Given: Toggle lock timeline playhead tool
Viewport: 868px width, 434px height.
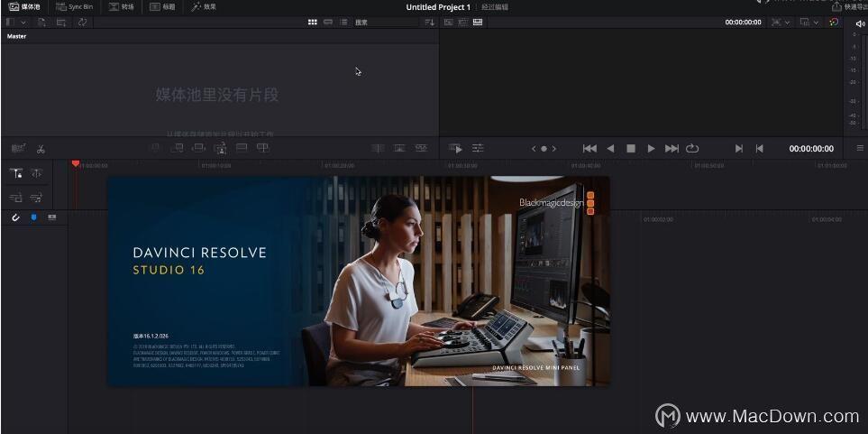Looking at the screenshot, I should (x=16, y=173).
